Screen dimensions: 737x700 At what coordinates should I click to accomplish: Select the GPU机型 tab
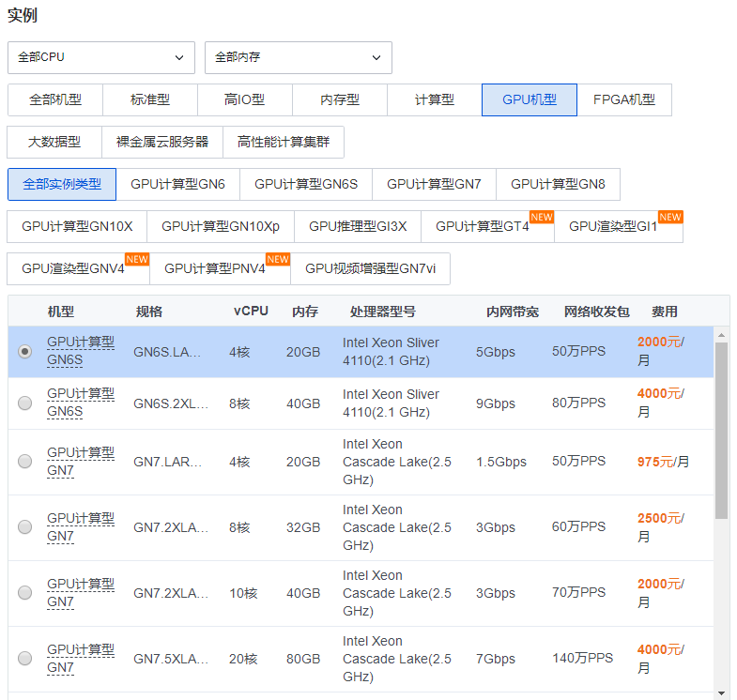[529, 99]
